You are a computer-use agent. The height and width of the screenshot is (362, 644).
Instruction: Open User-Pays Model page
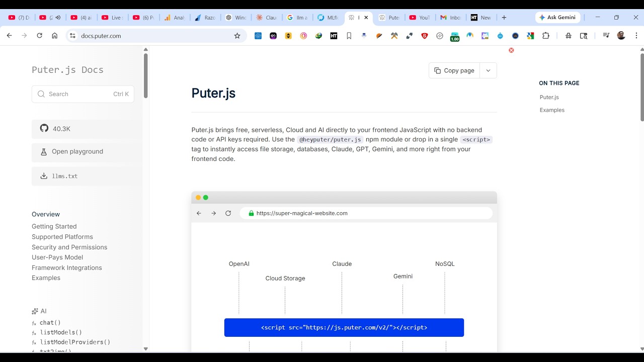(x=57, y=257)
